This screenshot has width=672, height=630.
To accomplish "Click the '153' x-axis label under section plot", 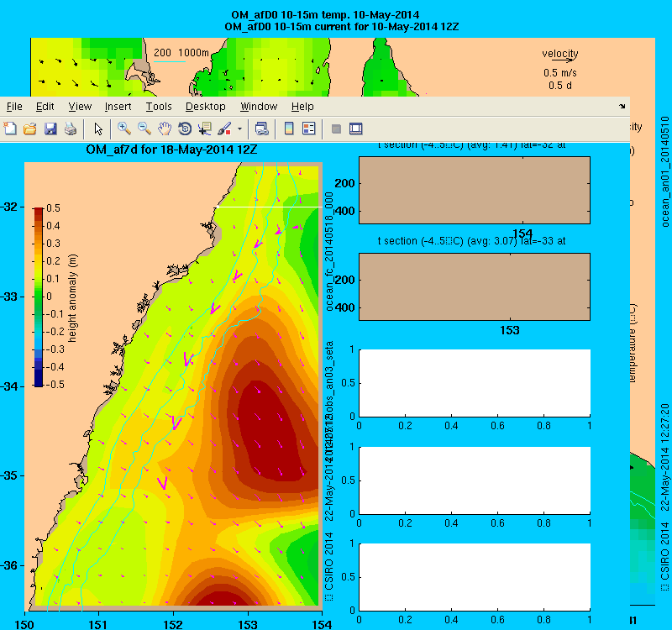I will coord(510,330).
